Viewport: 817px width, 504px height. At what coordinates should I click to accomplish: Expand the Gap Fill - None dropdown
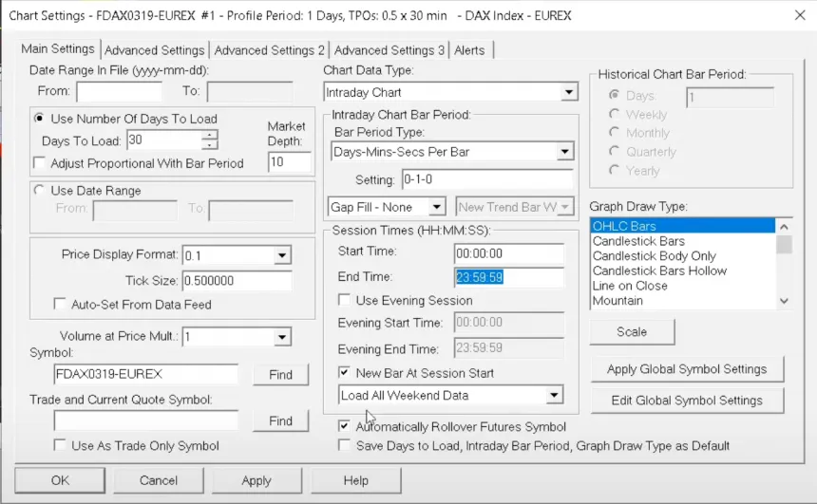pyautogui.click(x=436, y=207)
